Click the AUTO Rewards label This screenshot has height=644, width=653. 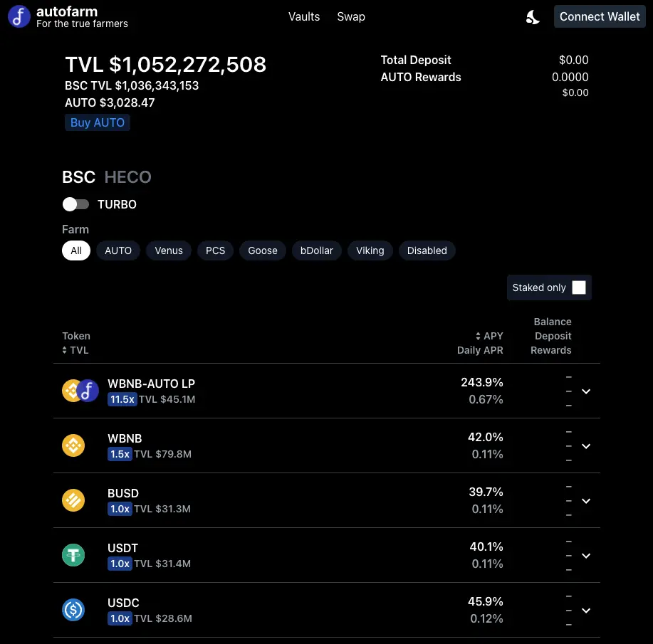tap(421, 77)
